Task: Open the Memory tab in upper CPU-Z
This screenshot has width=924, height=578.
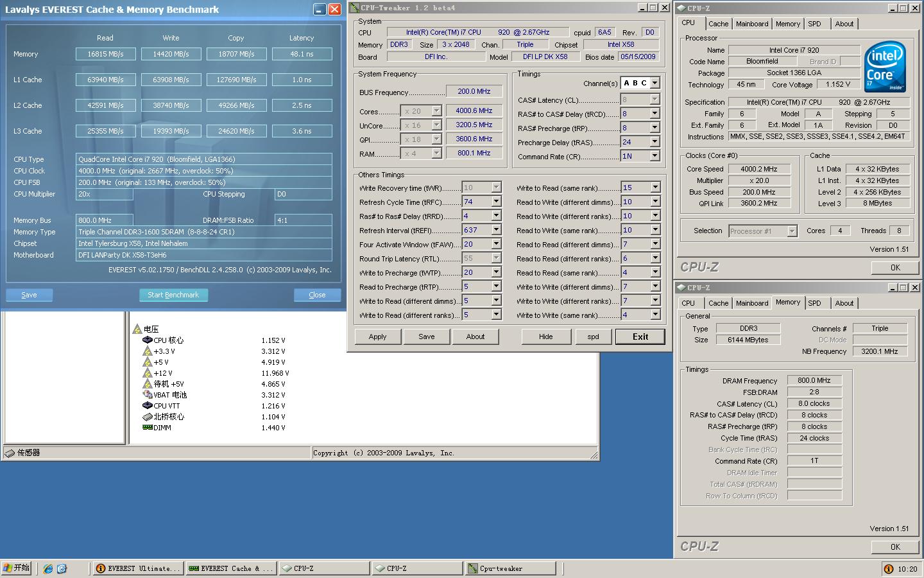Action: pyautogui.click(x=788, y=24)
